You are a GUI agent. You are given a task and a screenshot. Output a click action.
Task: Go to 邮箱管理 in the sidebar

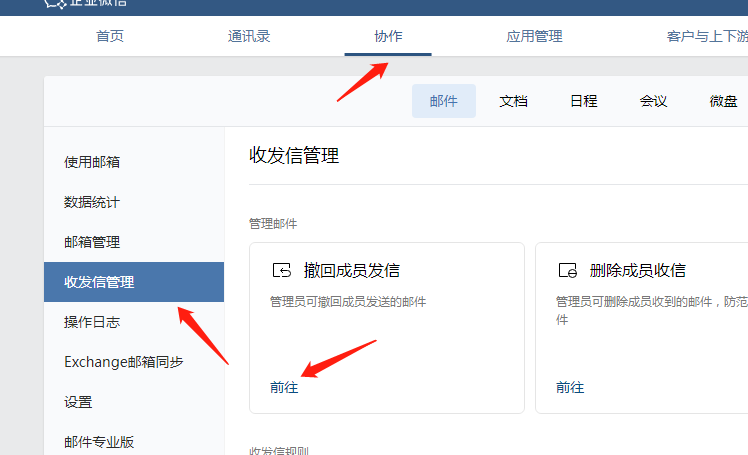pyautogui.click(x=92, y=242)
